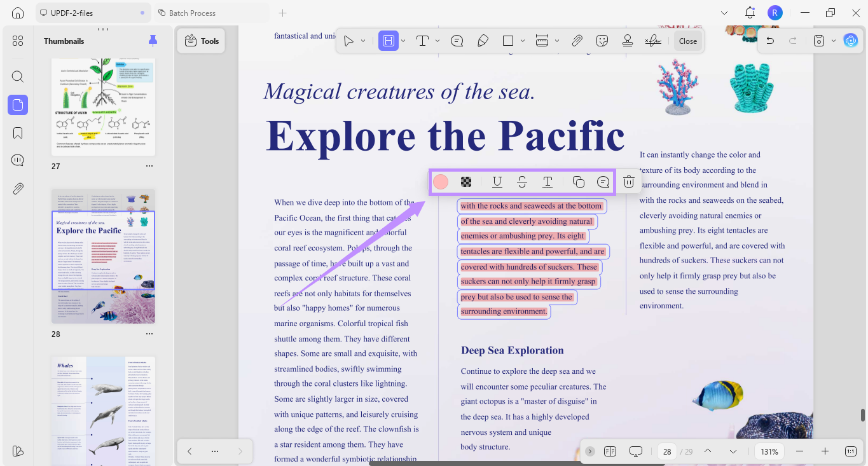
Task: Open the signature tool
Action: (652, 41)
